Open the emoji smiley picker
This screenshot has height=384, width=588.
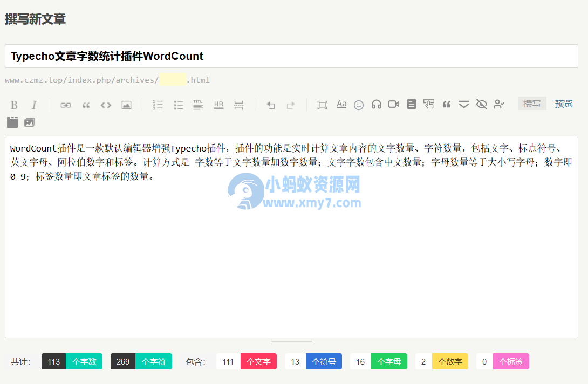359,105
